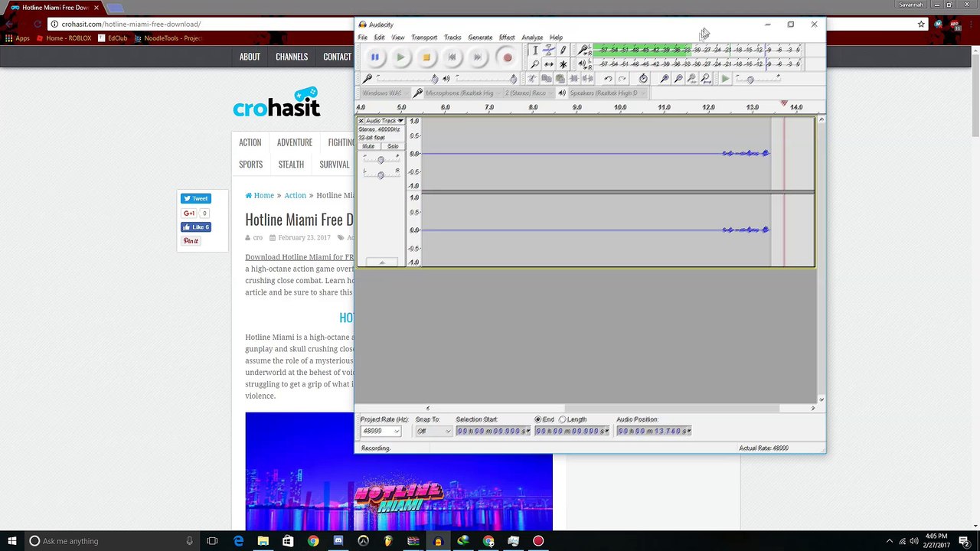Select the End radio button

(538, 419)
